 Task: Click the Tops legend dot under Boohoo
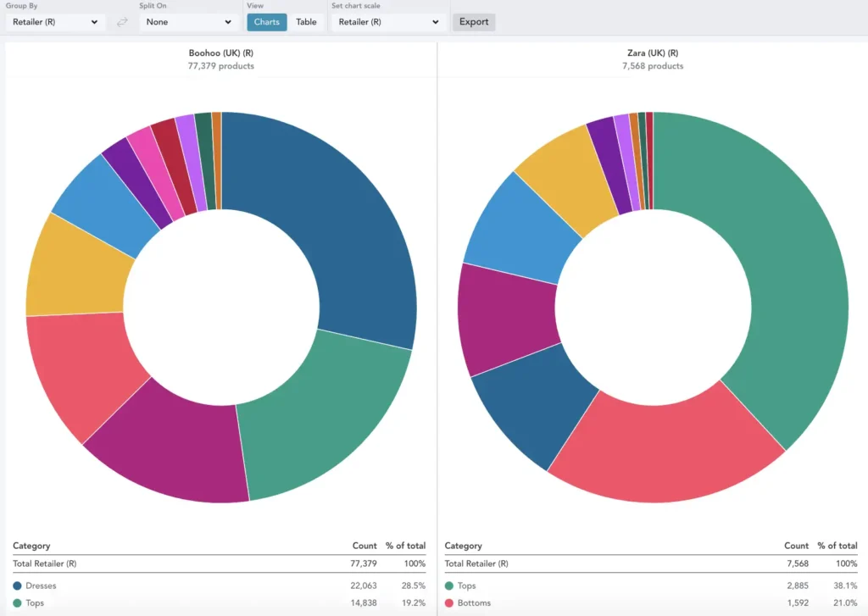(x=17, y=602)
